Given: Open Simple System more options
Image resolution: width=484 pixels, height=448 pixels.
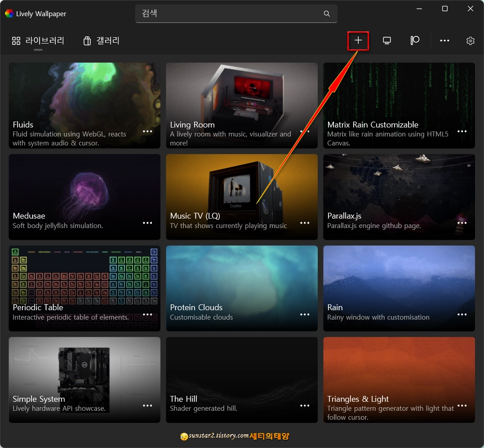Looking at the screenshot, I should click(x=147, y=406).
